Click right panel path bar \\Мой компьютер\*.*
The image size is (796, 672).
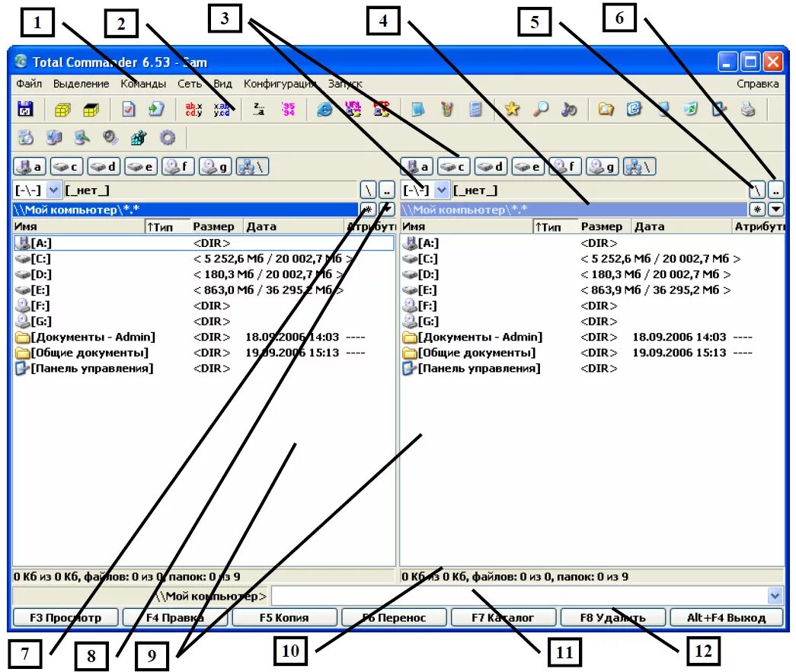pyautogui.click(x=574, y=210)
